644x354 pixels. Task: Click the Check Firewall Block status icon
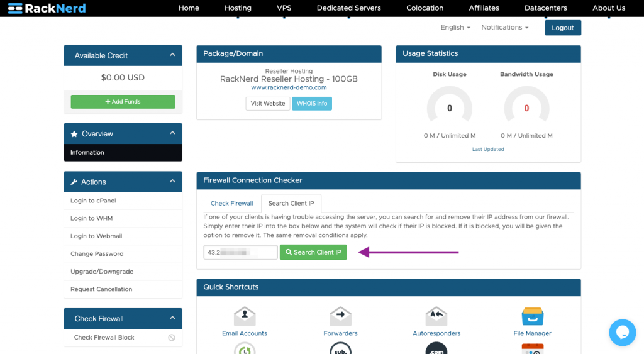tap(172, 338)
